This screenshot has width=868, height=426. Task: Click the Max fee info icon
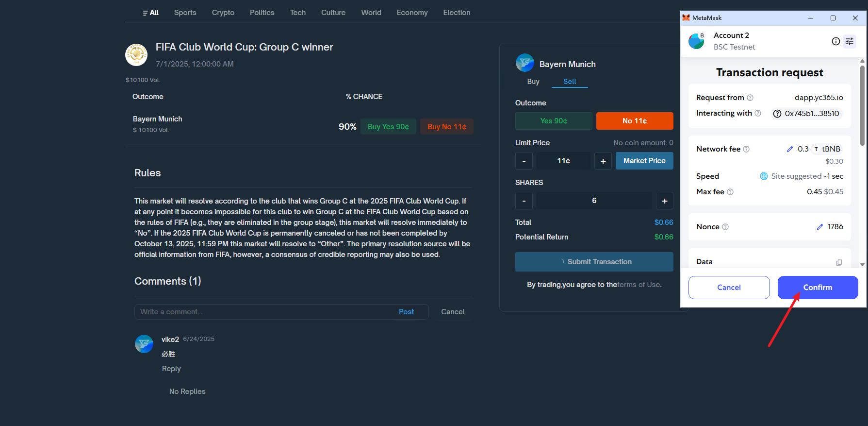[730, 192]
